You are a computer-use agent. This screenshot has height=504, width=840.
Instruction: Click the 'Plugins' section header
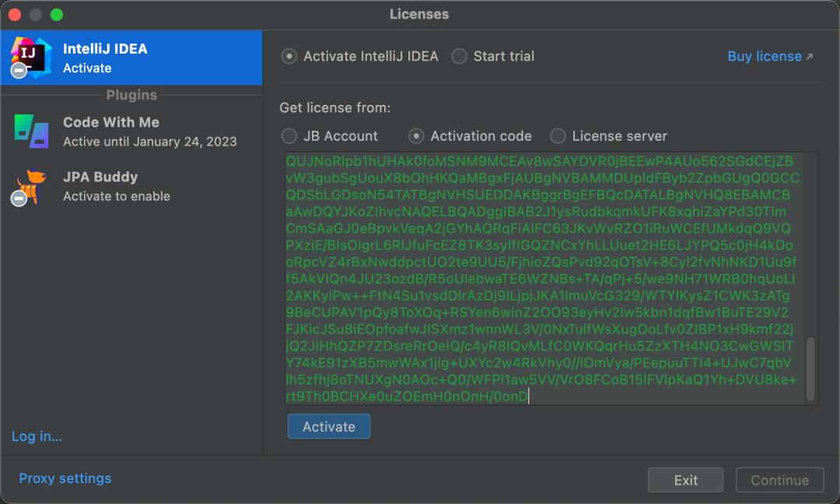click(x=131, y=95)
